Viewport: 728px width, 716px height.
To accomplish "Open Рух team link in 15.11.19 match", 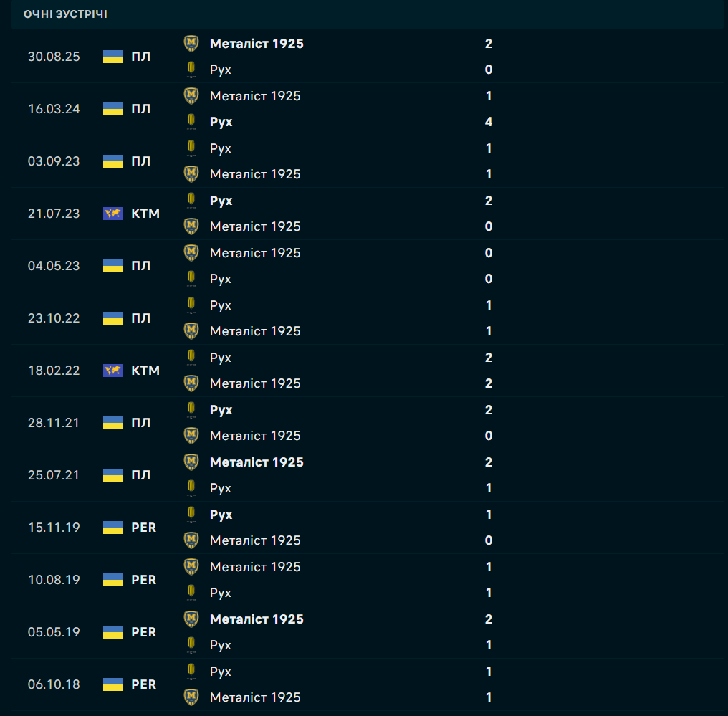I will click(x=221, y=515).
